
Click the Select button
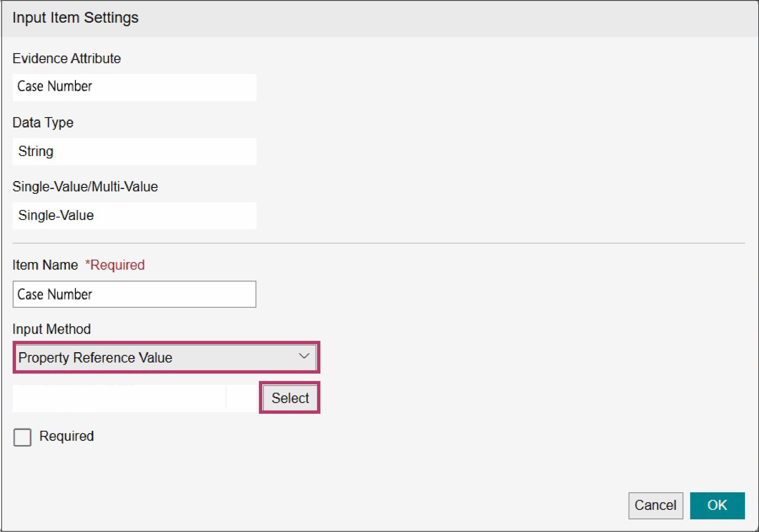(x=290, y=398)
